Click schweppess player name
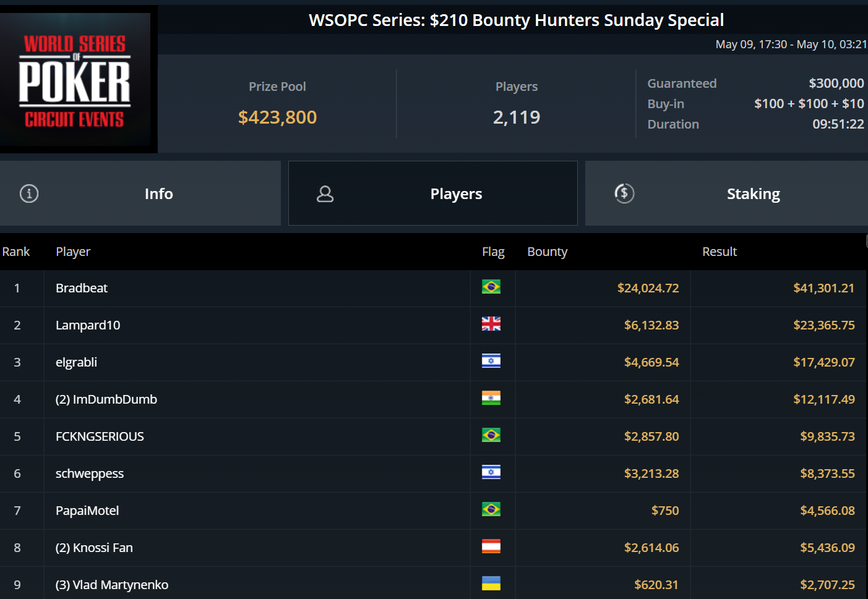This screenshot has height=599, width=868. 90,474
